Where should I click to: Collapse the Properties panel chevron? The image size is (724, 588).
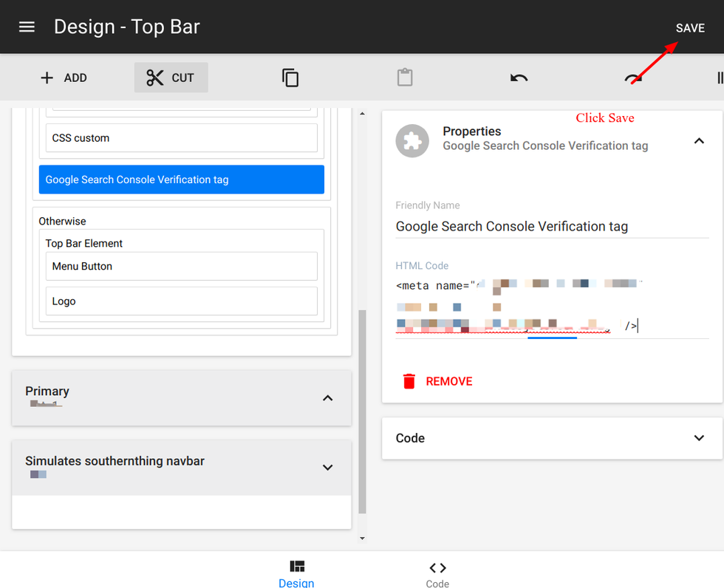click(699, 140)
